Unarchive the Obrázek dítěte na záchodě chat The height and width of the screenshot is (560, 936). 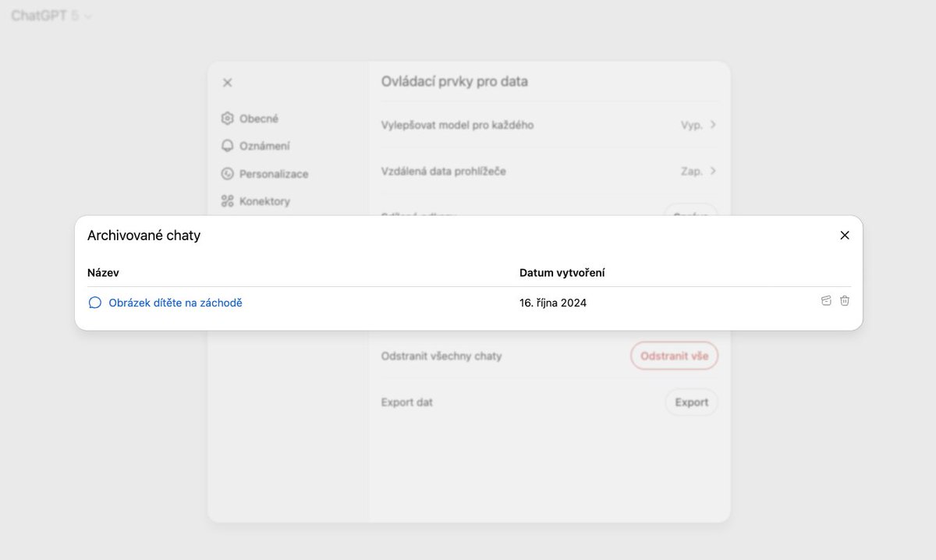pos(826,301)
